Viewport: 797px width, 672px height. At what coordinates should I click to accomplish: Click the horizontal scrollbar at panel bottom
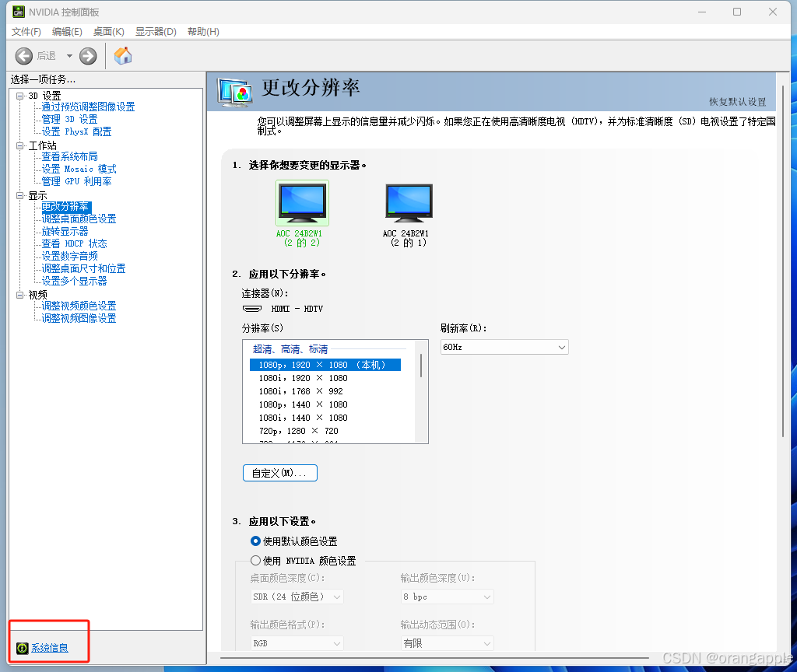pos(434,658)
